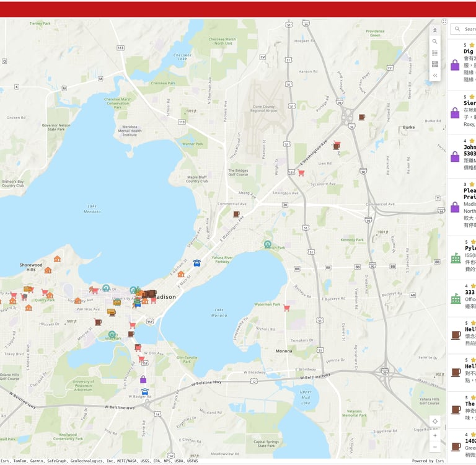Select the coffee marker near Monroe St
The width and height of the screenshot is (476, 465).
click(98, 322)
